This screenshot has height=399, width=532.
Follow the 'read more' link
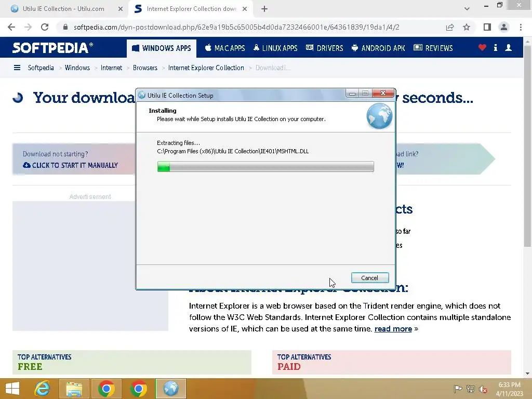(393, 329)
